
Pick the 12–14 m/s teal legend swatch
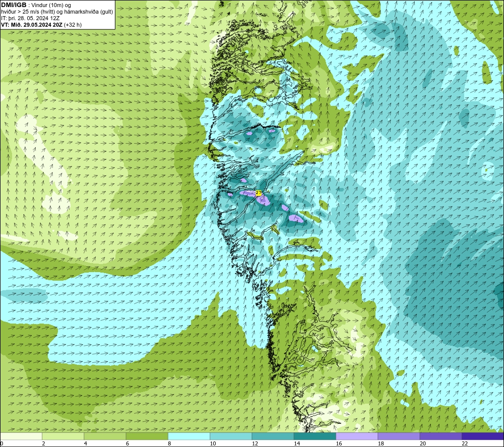coord(273,436)
